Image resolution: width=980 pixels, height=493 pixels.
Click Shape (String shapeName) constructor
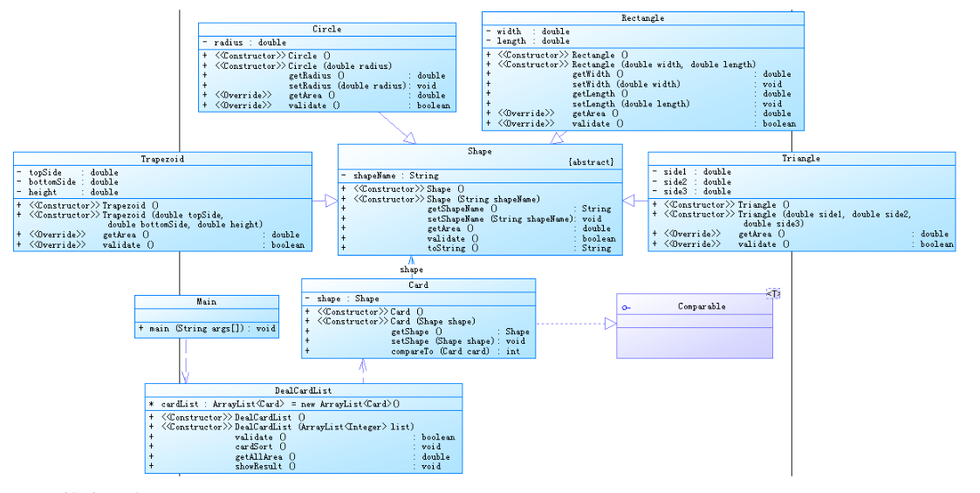point(483,199)
